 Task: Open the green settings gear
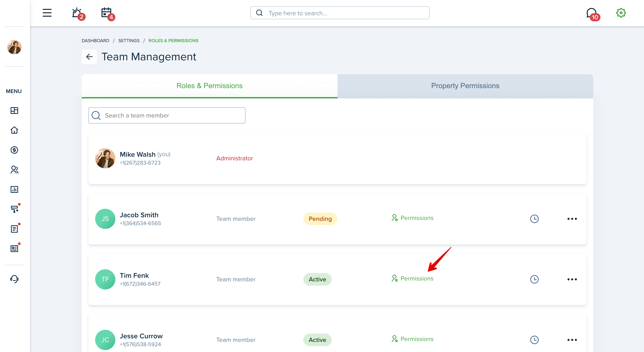tap(621, 13)
